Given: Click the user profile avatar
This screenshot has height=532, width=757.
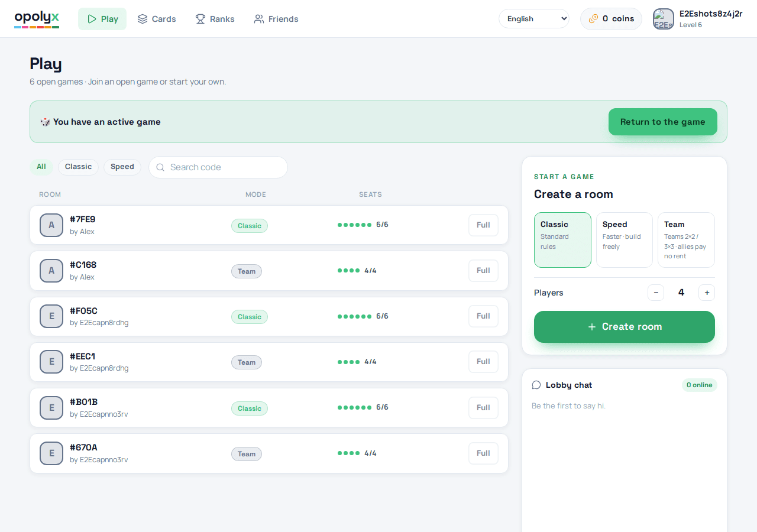Looking at the screenshot, I should [664, 19].
